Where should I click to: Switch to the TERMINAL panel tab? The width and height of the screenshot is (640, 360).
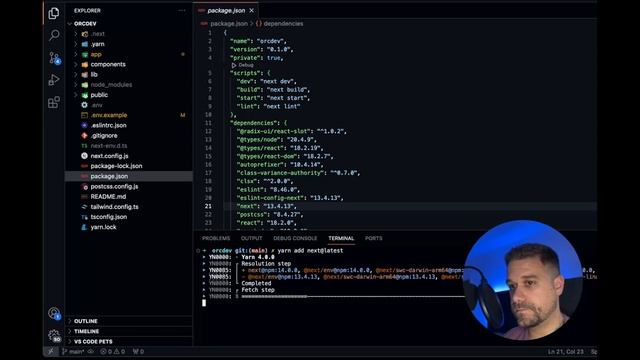(x=341, y=238)
